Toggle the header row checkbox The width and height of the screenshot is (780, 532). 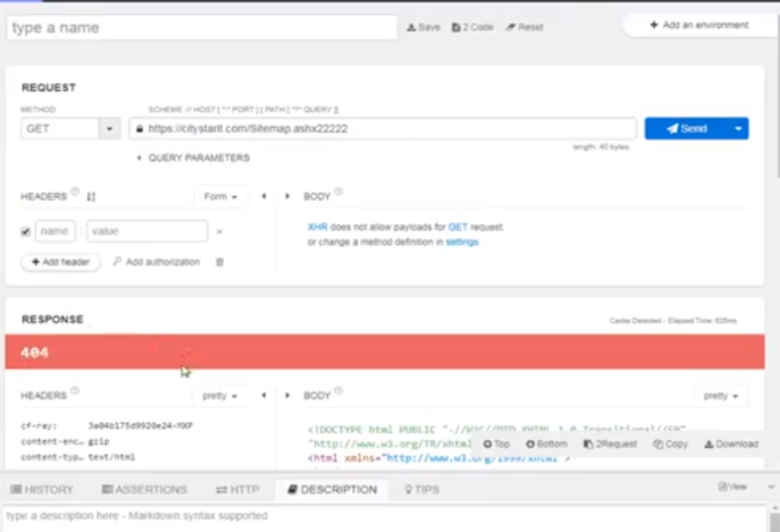coord(26,232)
